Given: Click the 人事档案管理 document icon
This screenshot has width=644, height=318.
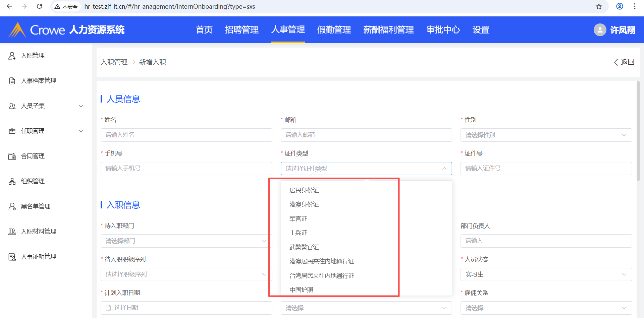Looking at the screenshot, I should click(12, 81).
